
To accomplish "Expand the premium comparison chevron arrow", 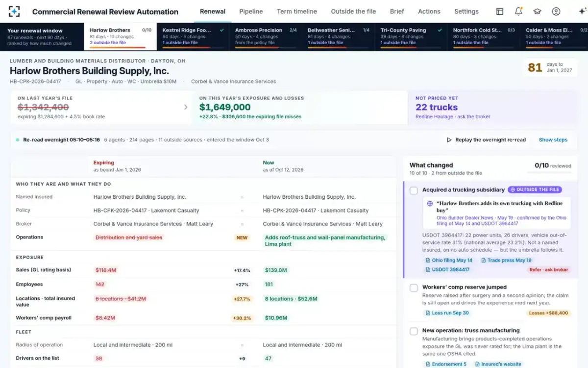I will pos(186,107).
